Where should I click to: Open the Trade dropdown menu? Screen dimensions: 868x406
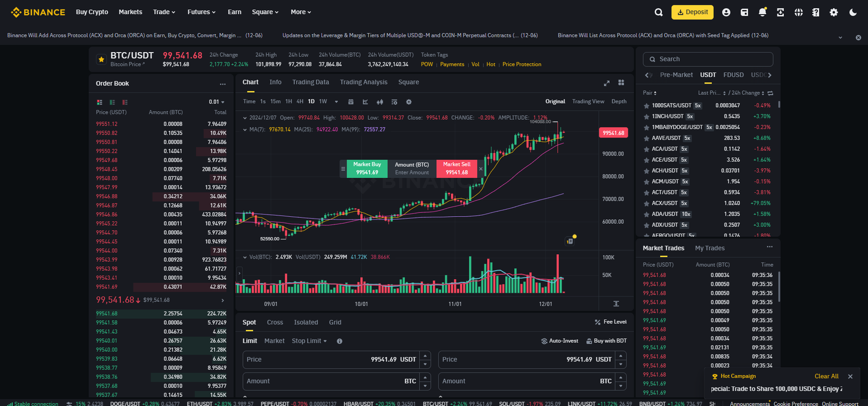(164, 12)
